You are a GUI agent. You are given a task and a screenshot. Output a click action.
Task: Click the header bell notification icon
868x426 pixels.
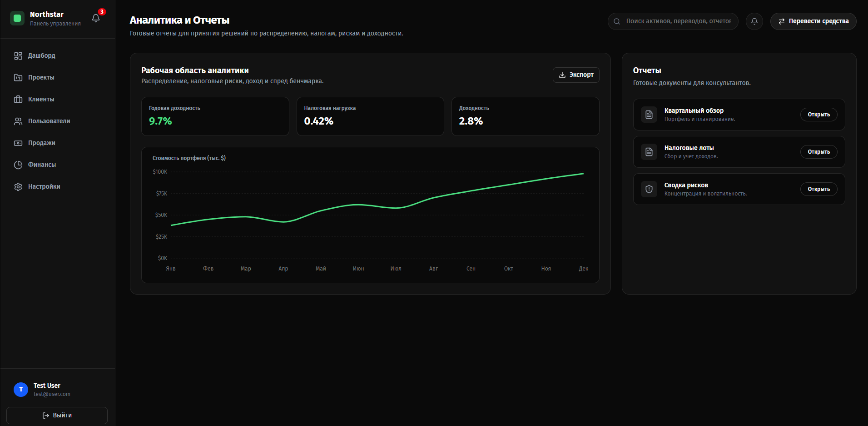coord(754,21)
